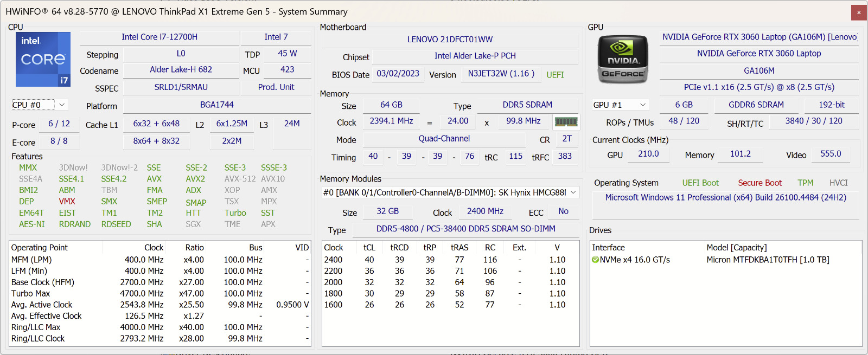Select the Turbo Max operating point row
Viewport: 868px width, 355px height.
pos(160,293)
